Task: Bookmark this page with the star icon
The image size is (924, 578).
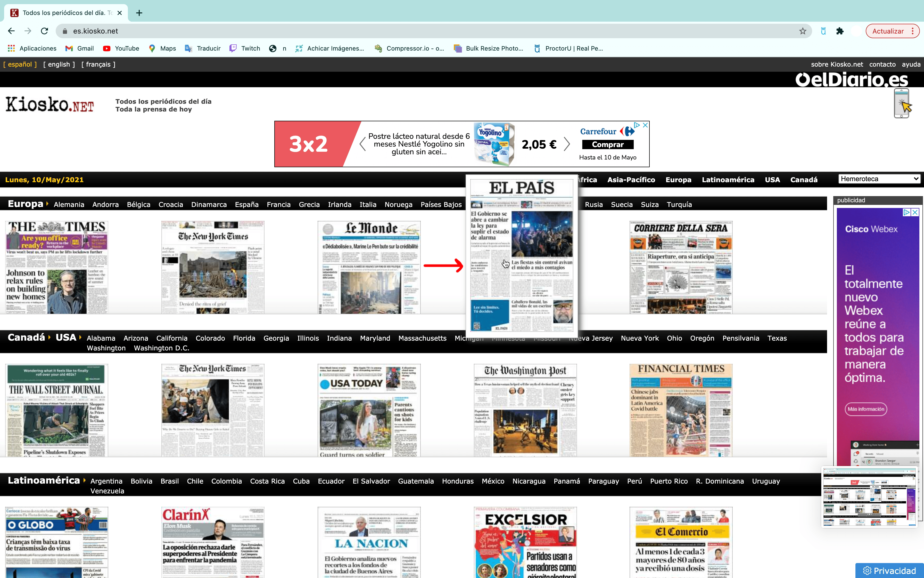Action: pyautogui.click(x=803, y=31)
